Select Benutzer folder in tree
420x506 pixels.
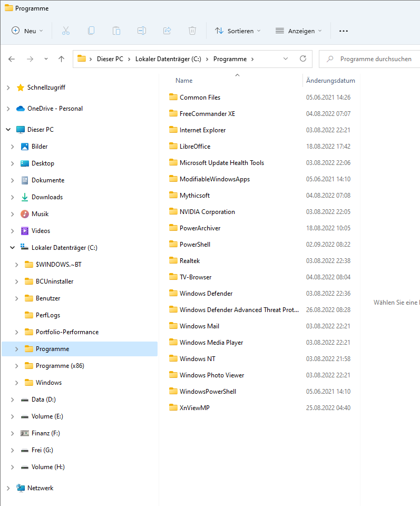click(48, 298)
